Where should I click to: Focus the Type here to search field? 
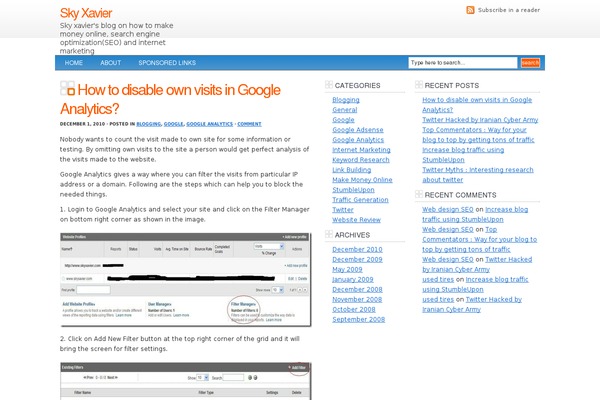click(463, 63)
